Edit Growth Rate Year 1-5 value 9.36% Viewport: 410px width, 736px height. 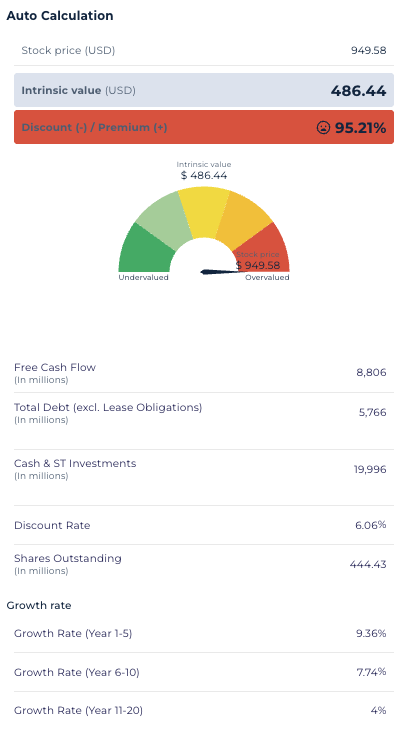click(x=371, y=633)
